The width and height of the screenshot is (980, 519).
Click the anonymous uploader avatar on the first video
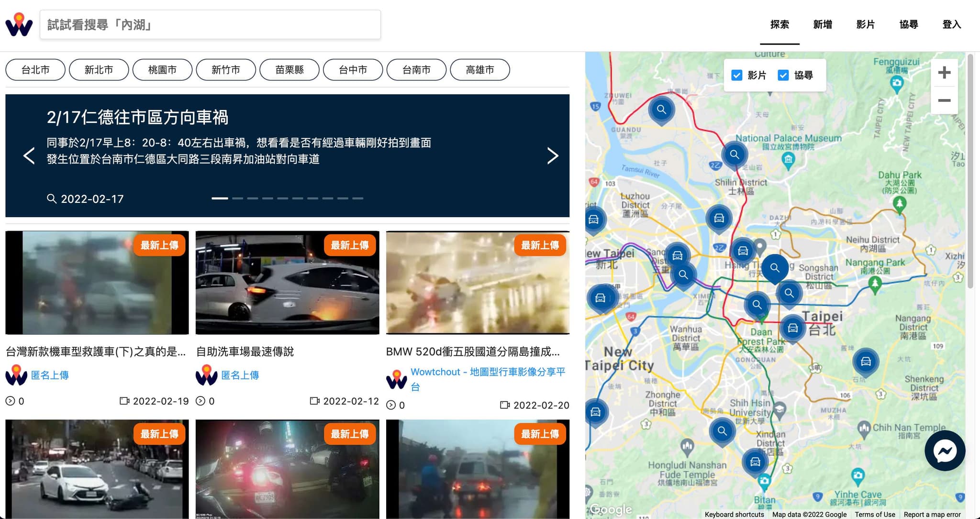[16, 375]
